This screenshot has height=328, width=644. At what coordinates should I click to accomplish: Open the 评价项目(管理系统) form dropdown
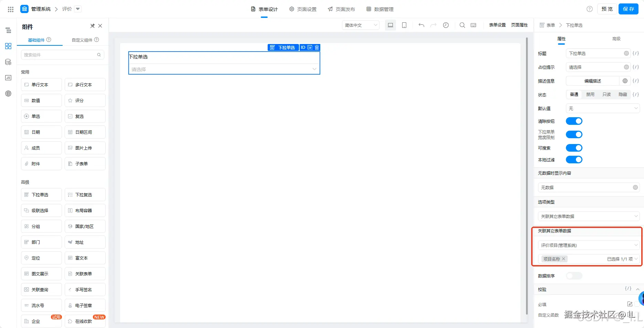[x=589, y=245]
